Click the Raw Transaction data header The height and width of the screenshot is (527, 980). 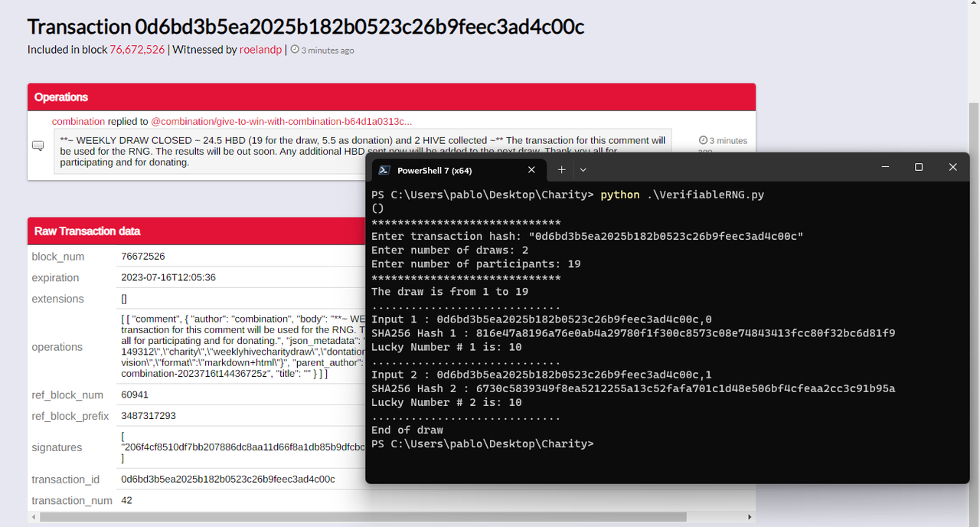pos(196,231)
